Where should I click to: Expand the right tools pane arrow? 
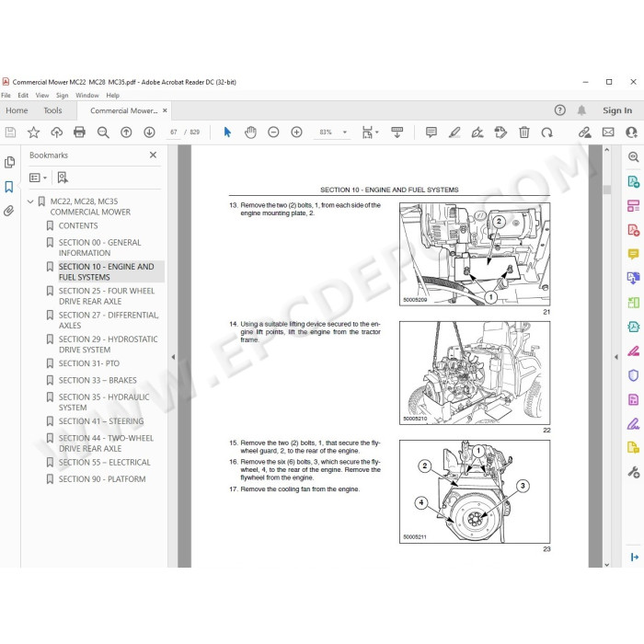[615, 357]
